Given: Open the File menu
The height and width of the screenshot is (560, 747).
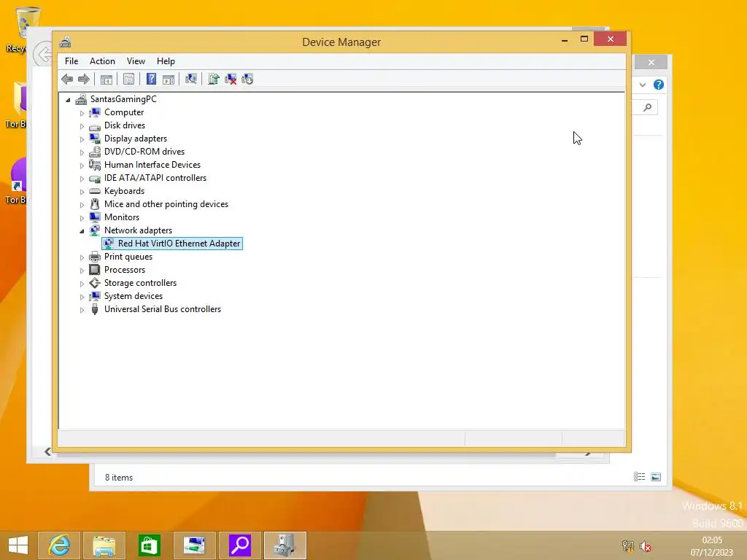Looking at the screenshot, I should point(71,61).
